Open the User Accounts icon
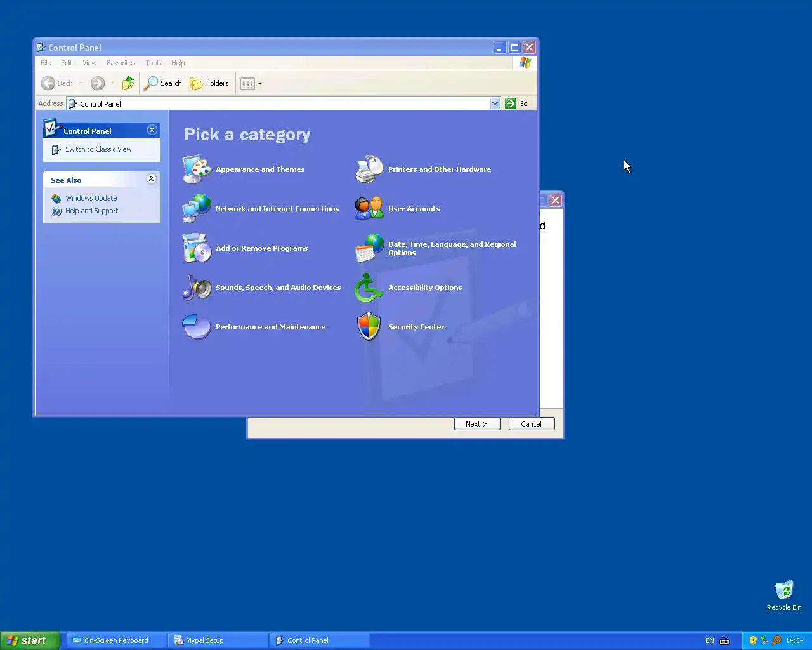The image size is (812, 650). click(x=369, y=208)
